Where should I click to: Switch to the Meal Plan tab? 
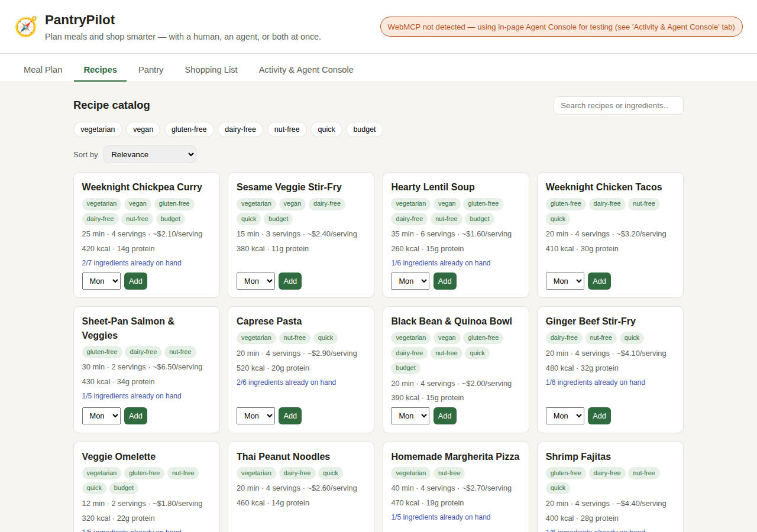point(43,70)
